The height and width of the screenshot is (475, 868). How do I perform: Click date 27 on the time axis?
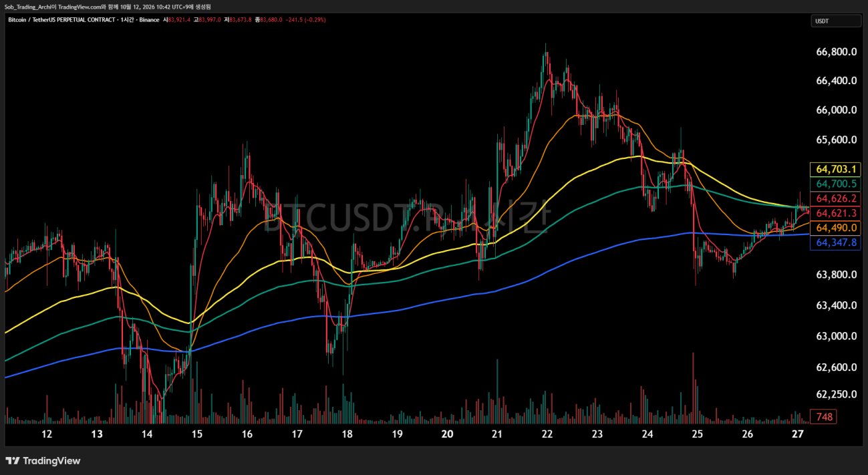[x=797, y=434]
